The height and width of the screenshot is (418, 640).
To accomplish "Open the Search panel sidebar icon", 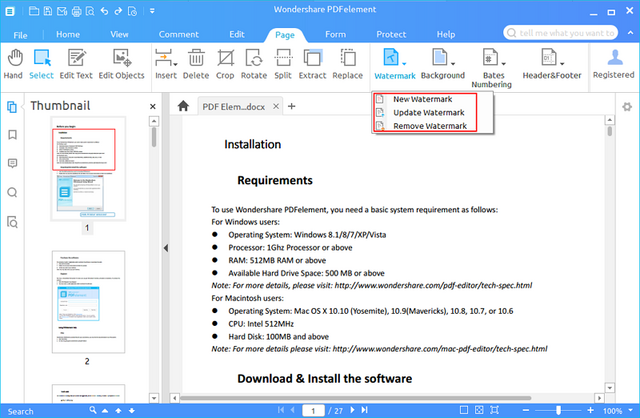I will (13, 192).
